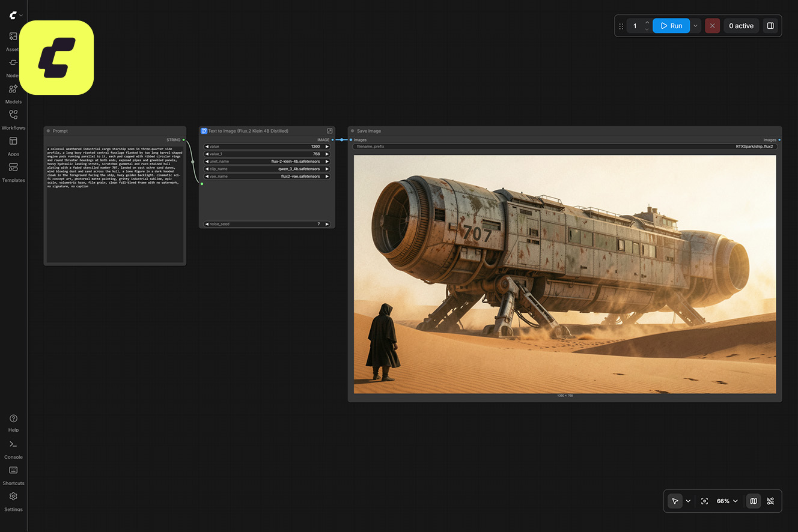798x532 pixels.
Task: Select the pointer select mode tool
Action: tap(675, 501)
